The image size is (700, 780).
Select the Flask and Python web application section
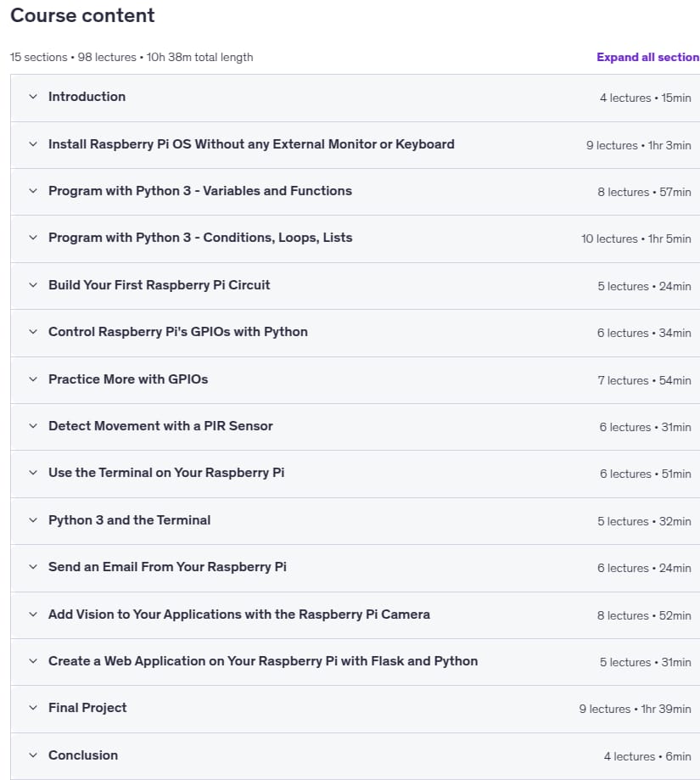tap(263, 661)
